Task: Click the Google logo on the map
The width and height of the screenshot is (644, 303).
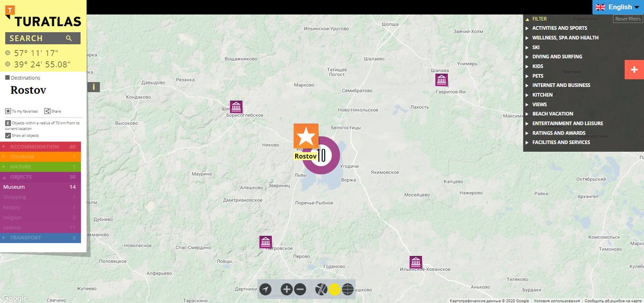Action: pos(14,298)
